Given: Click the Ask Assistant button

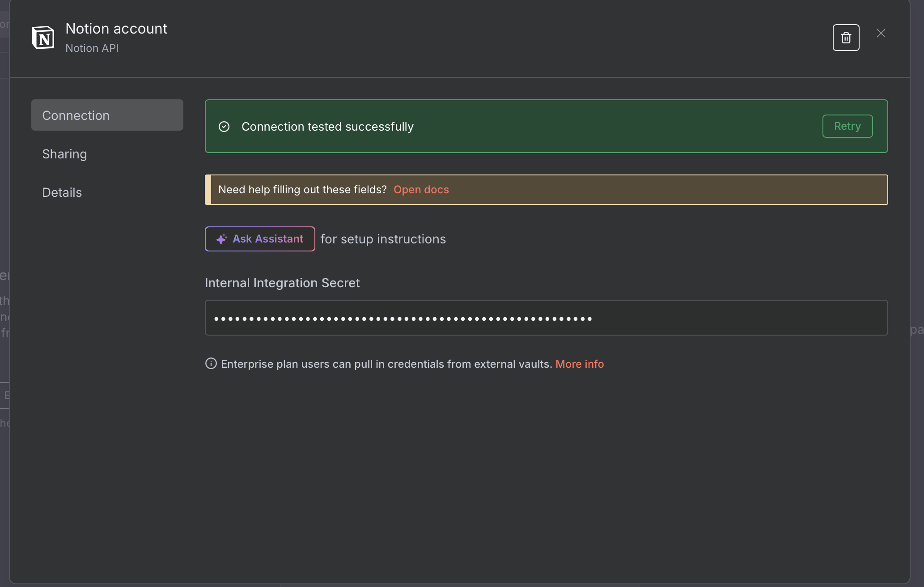Looking at the screenshot, I should tap(260, 239).
